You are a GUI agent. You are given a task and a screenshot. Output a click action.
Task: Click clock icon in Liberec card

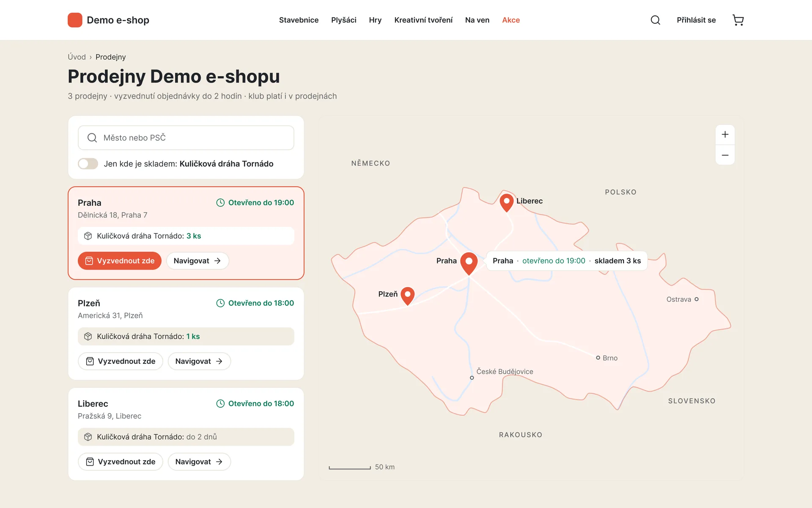pyautogui.click(x=220, y=403)
